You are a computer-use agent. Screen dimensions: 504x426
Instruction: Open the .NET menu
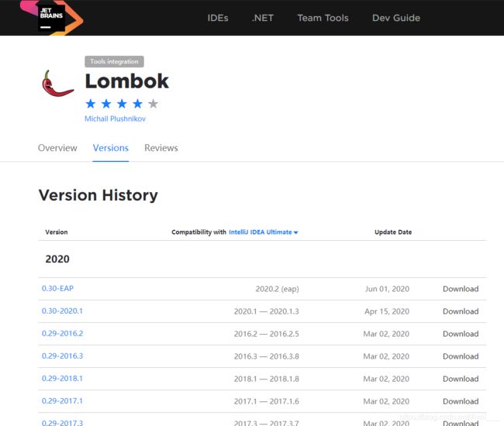click(x=263, y=18)
